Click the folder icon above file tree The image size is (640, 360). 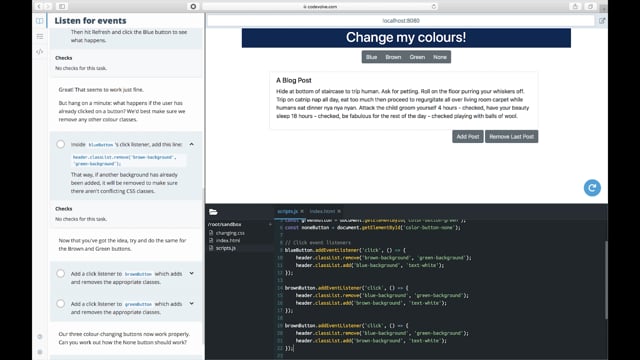[213, 212]
